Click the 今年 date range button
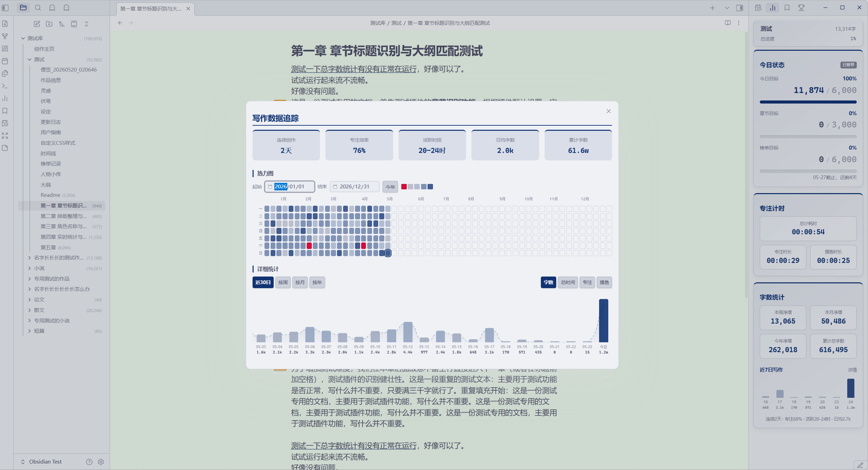 click(x=390, y=187)
